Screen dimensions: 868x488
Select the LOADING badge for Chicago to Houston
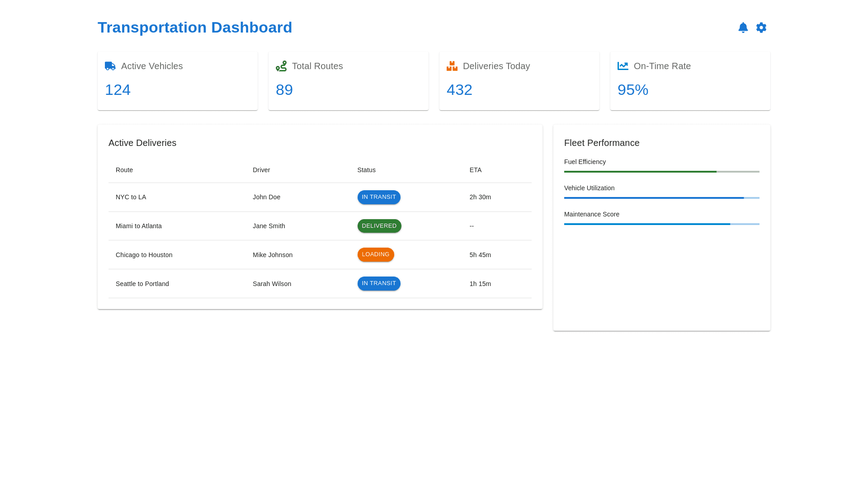pyautogui.click(x=376, y=254)
